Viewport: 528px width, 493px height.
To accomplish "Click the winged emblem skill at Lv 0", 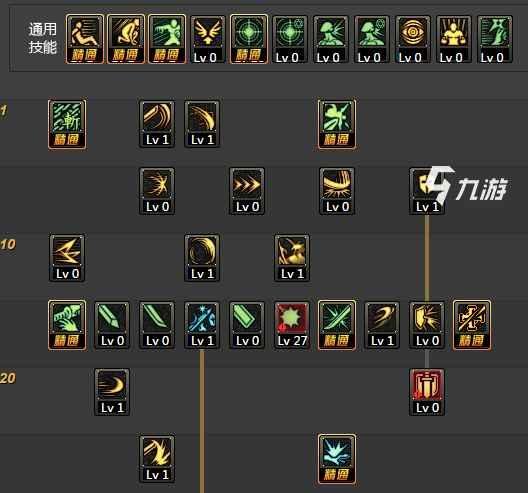I will coord(207,39).
